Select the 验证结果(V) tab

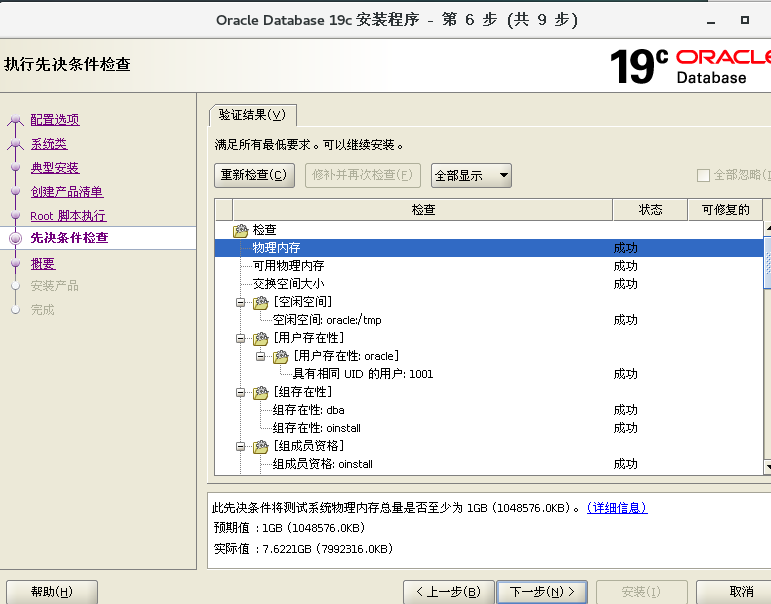pyautogui.click(x=253, y=115)
